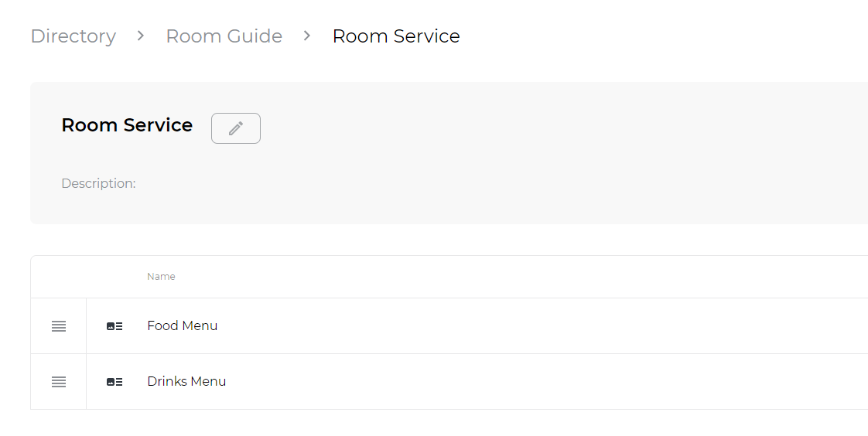Go back to Room Guide breadcrumb

(x=224, y=36)
